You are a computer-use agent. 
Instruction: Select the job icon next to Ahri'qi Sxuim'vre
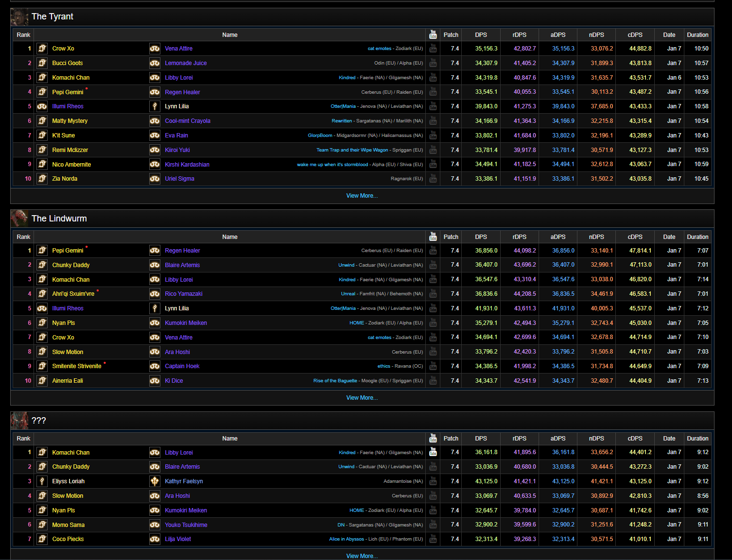(x=42, y=293)
